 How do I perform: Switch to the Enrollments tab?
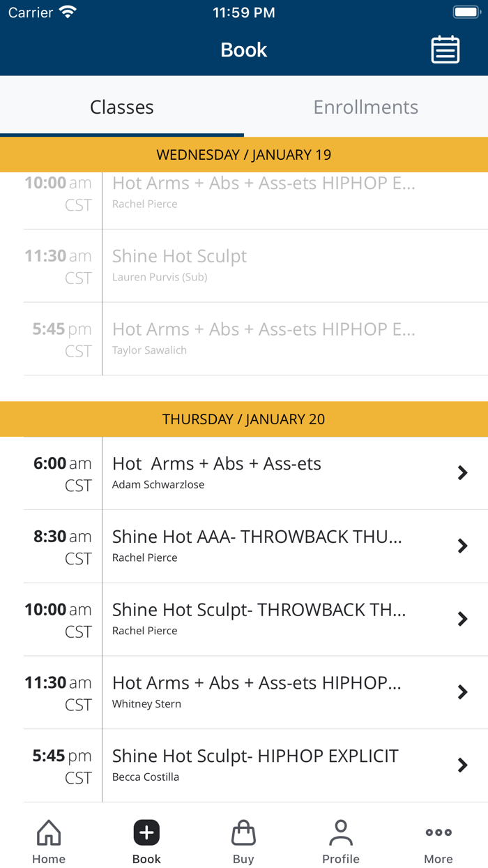click(366, 107)
